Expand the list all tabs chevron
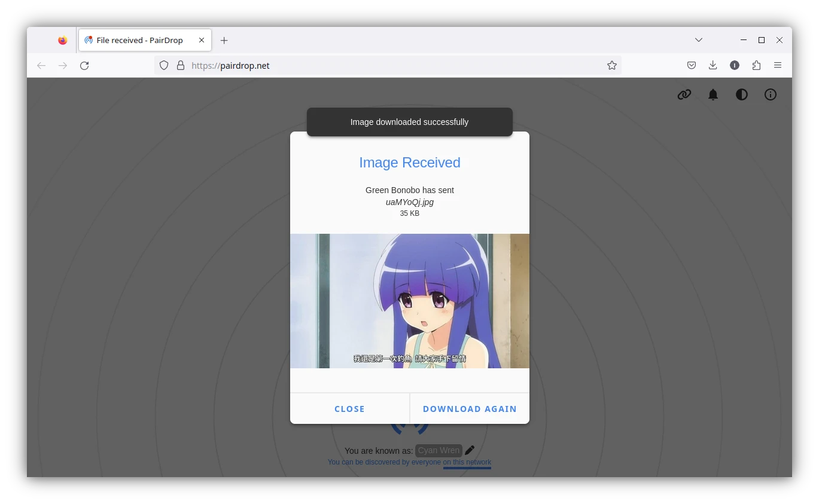Viewport: 819px width, 504px height. pyautogui.click(x=698, y=40)
